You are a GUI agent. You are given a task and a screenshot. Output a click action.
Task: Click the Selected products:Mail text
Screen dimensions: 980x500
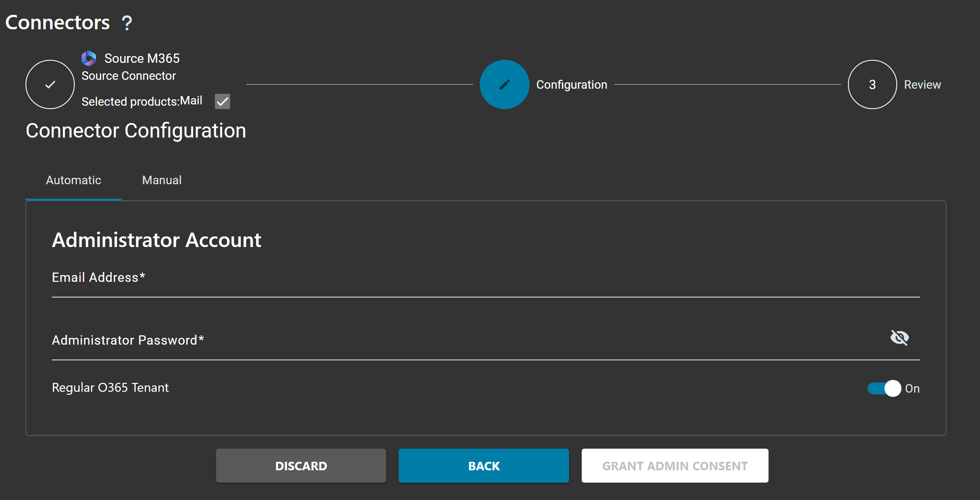click(142, 101)
